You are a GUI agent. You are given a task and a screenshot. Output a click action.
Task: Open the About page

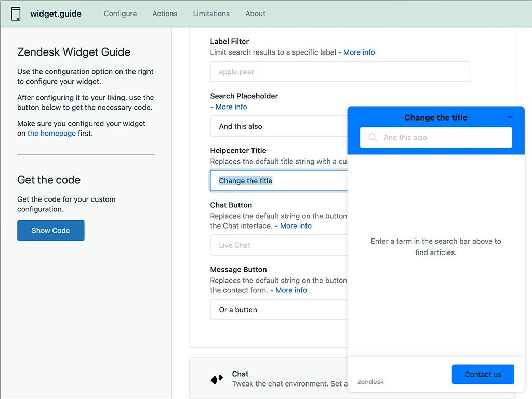[255, 14]
